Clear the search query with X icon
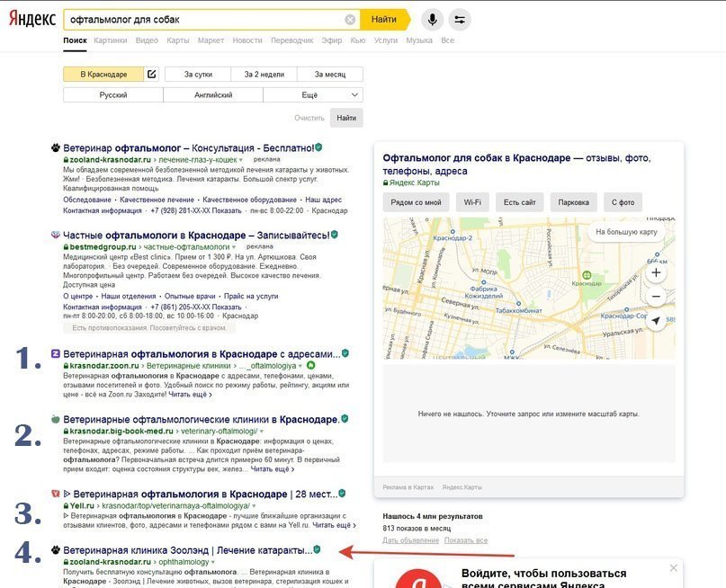 click(351, 20)
